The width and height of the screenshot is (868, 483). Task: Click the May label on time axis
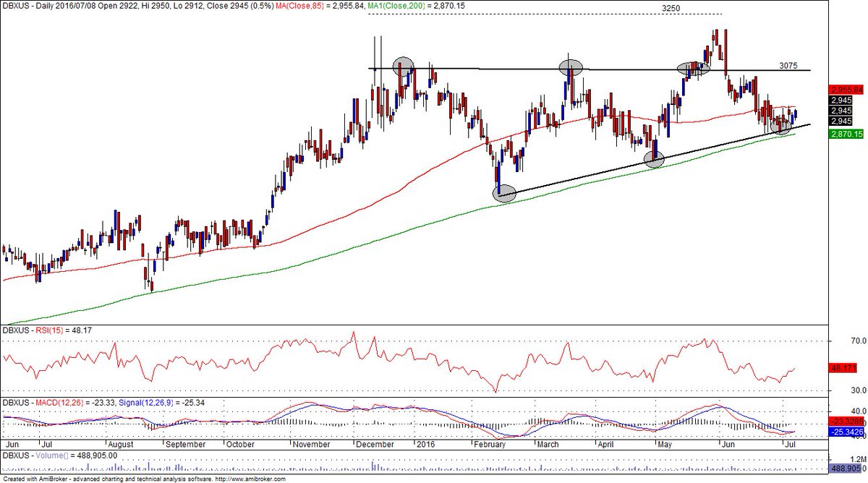664,444
